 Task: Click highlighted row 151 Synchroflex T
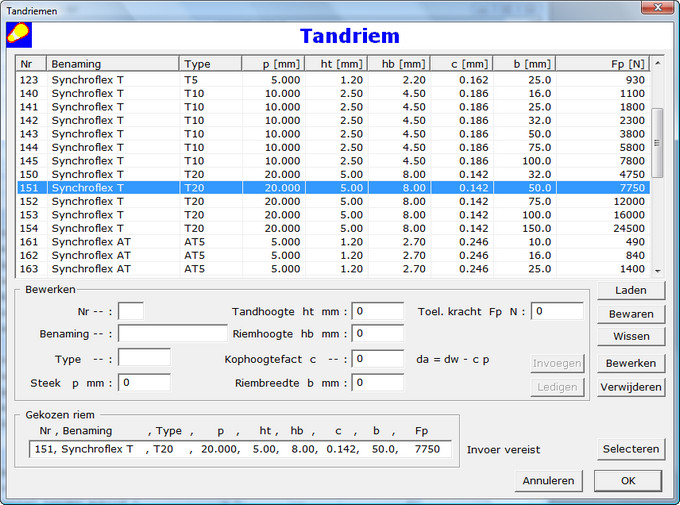pos(333,187)
